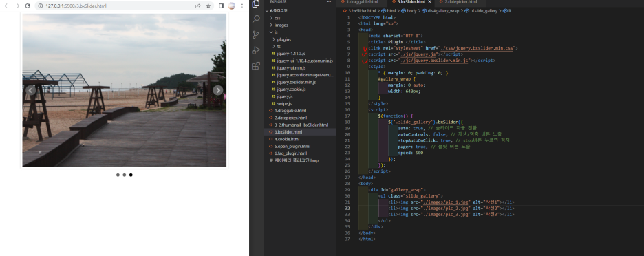Image resolution: width=644 pixels, height=256 pixels.
Task: Reload the browser page
Action: coord(28,6)
